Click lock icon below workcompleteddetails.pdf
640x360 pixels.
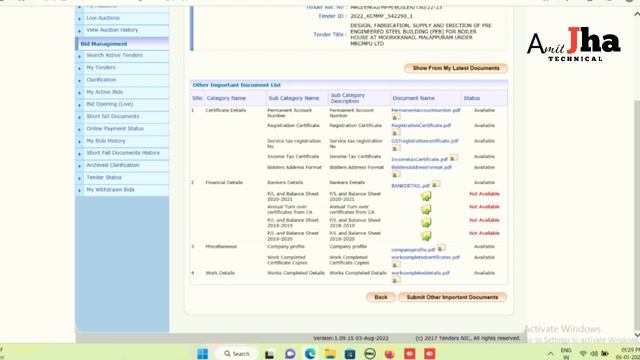coord(396,280)
